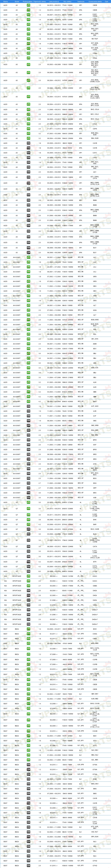Select the SEAT engine code AZL, BBX
The height and width of the screenshot is (868, 111).
(95, 760)
